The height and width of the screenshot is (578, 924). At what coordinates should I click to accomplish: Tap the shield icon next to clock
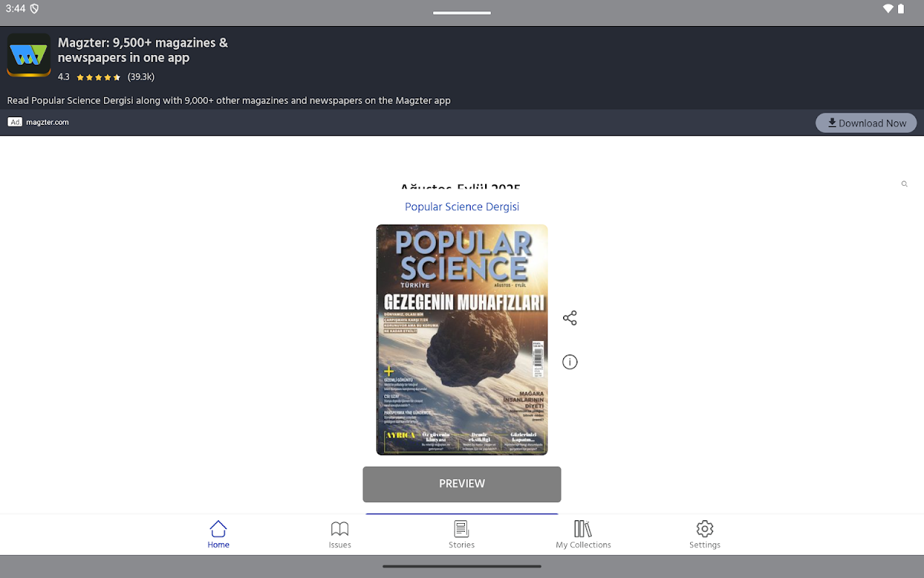pos(35,9)
